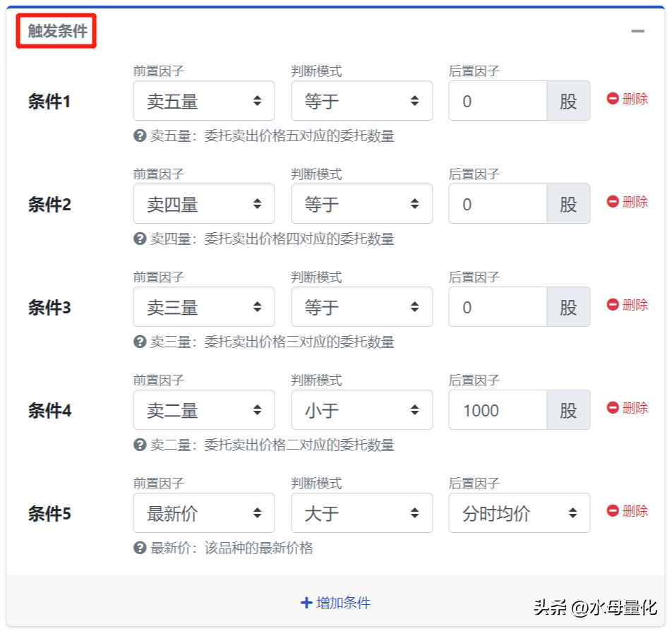Open 分时均价 rear factor dropdown in 条件5
The height and width of the screenshot is (631, 672).
(520, 512)
